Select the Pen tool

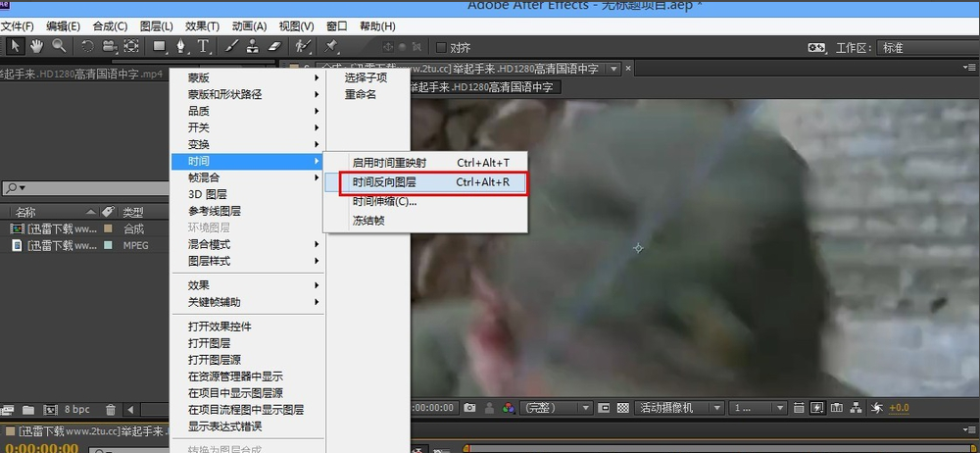click(x=181, y=46)
